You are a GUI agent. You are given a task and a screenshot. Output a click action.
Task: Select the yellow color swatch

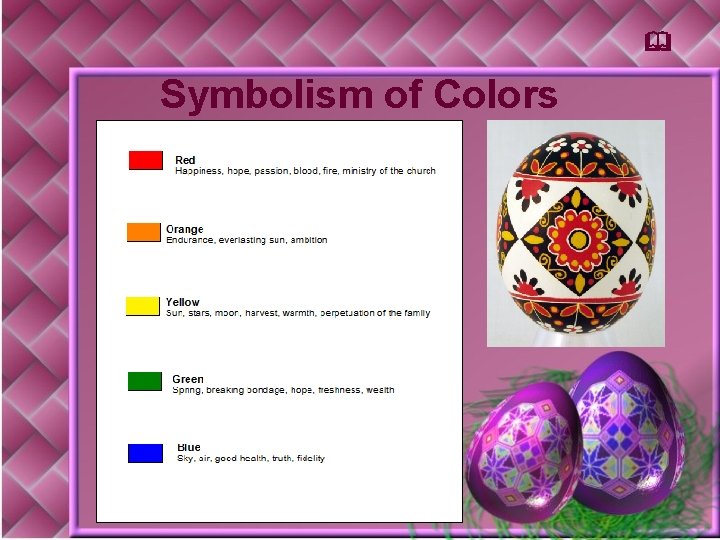143,306
